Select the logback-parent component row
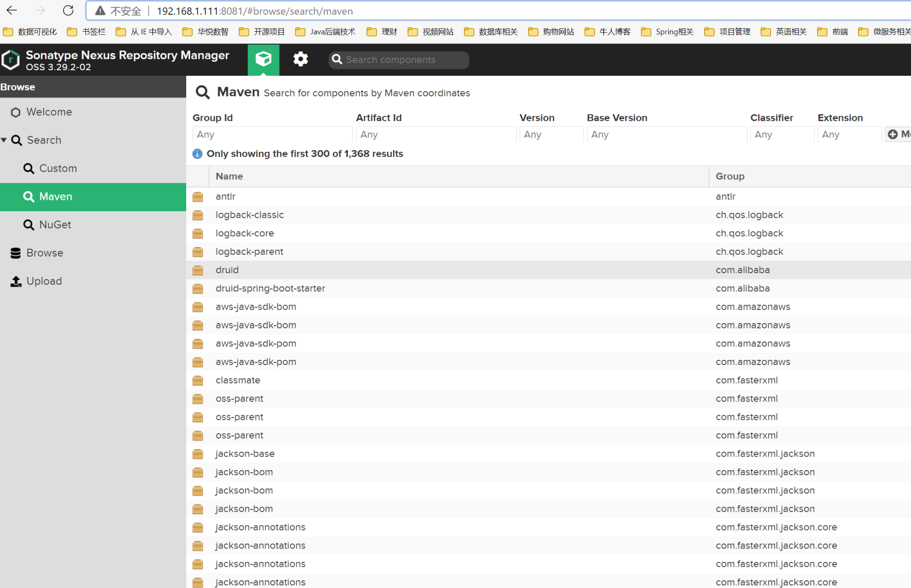Screen dimensions: 911x588 [x=549, y=252]
